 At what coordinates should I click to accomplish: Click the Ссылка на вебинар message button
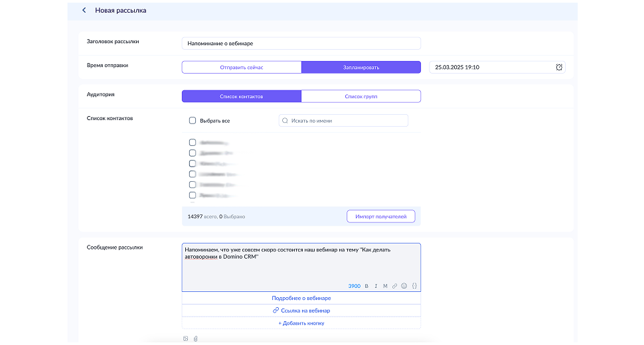tap(301, 310)
